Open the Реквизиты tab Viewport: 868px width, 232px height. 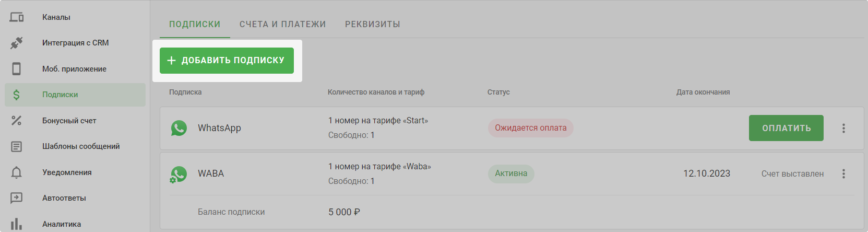pos(373,25)
